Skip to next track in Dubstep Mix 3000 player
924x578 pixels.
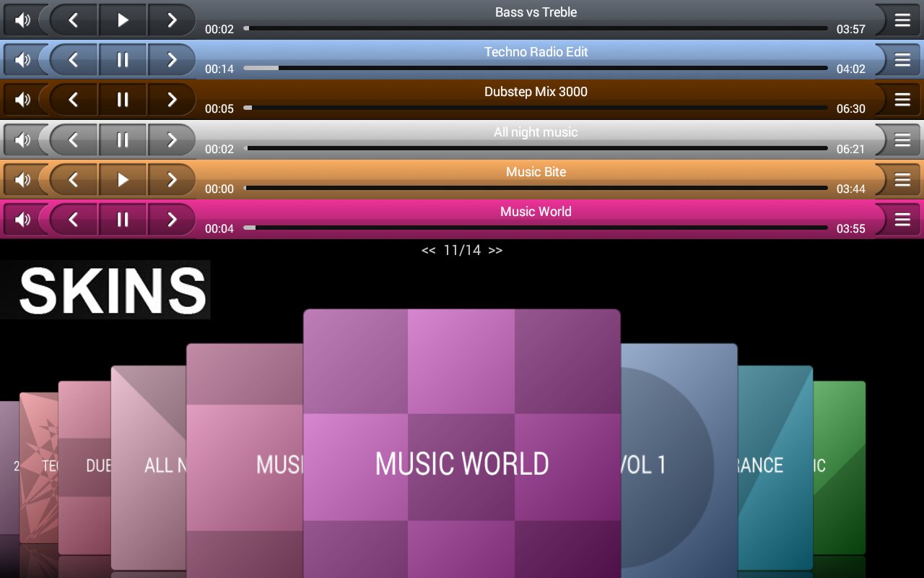point(172,100)
